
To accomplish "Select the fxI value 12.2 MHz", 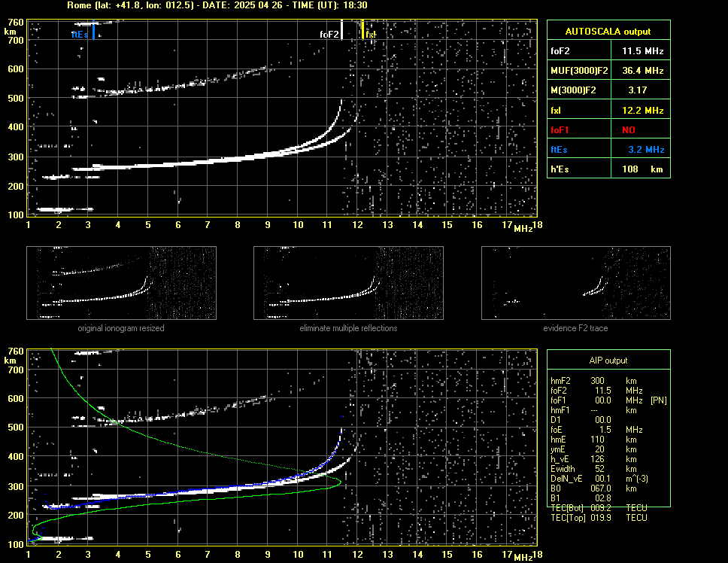I will pyautogui.click(x=642, y=111).
